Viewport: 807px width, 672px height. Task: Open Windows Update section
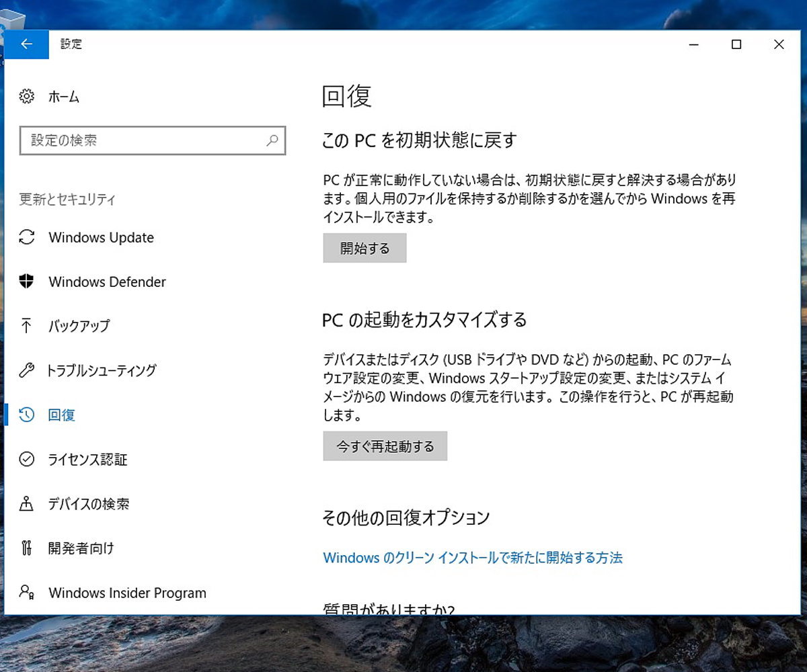pos(101,237)
